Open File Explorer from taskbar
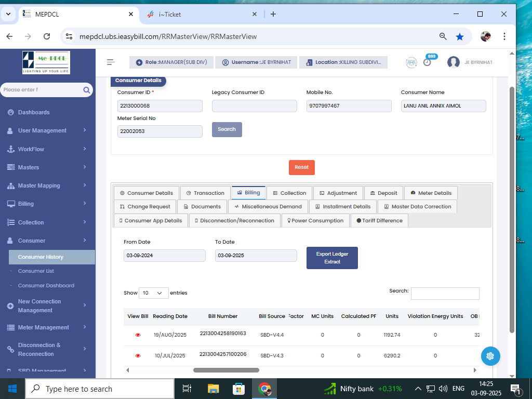 tap(213, 389)
